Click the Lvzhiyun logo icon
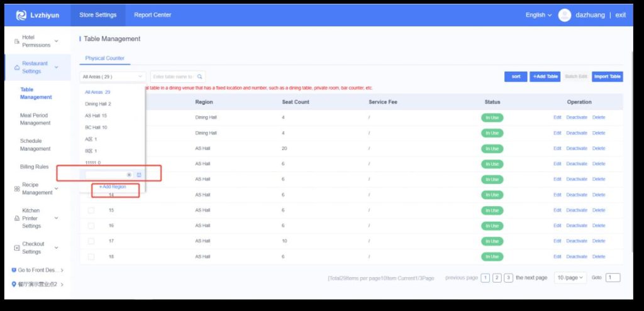 [21, 15]
